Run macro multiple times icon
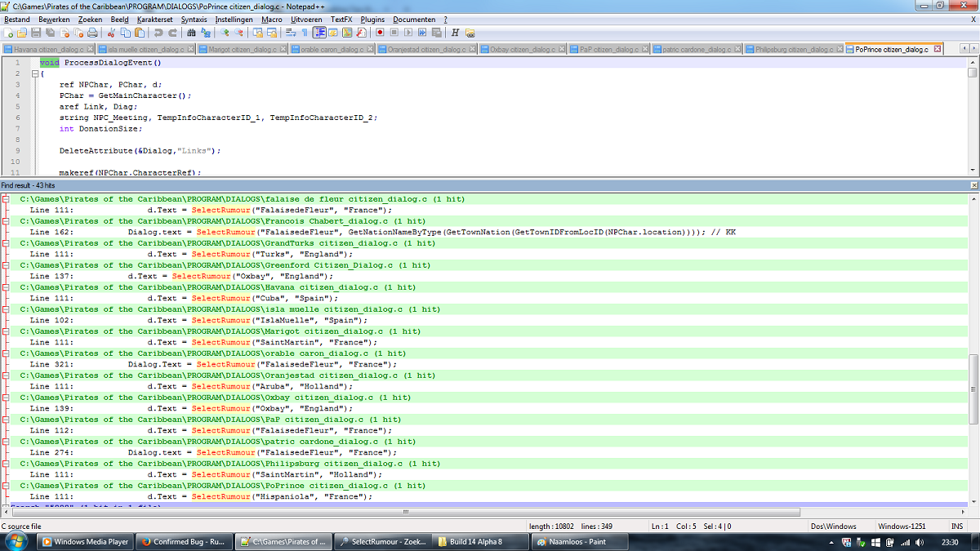The width and height of the screenshot is (980, 551). coord(422,33)
